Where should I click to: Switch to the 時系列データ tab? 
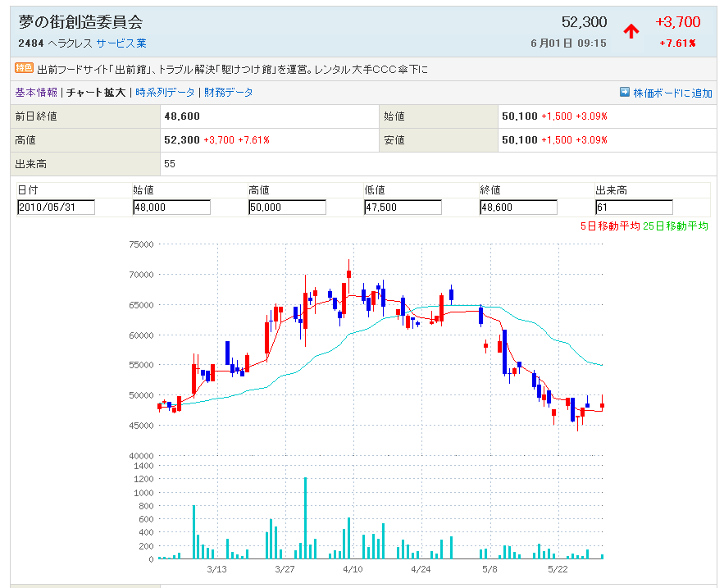[x=165, y=93]
